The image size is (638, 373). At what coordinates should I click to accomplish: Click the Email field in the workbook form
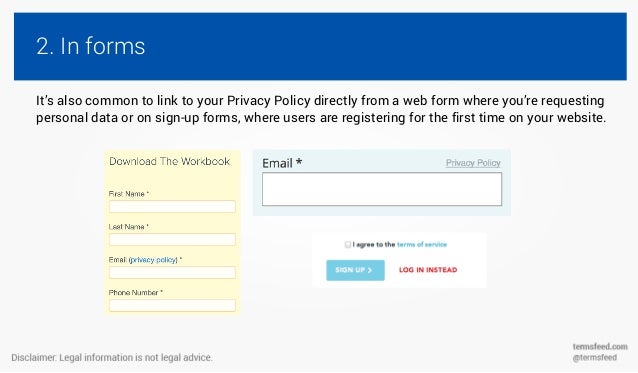[172, 273]
